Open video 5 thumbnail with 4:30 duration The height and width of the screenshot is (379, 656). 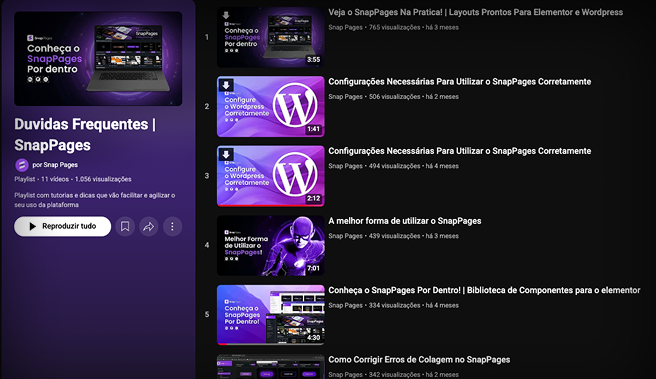coord(271,315)
